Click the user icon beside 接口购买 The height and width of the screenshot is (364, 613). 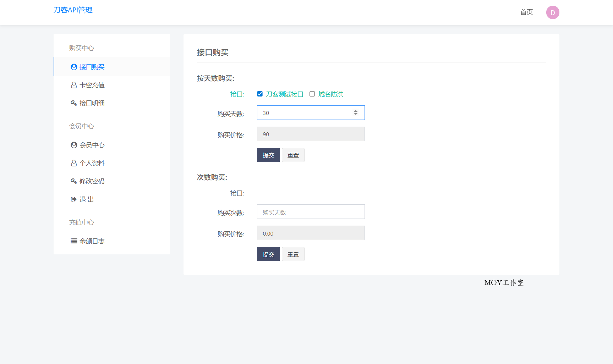tap(74, 67)
